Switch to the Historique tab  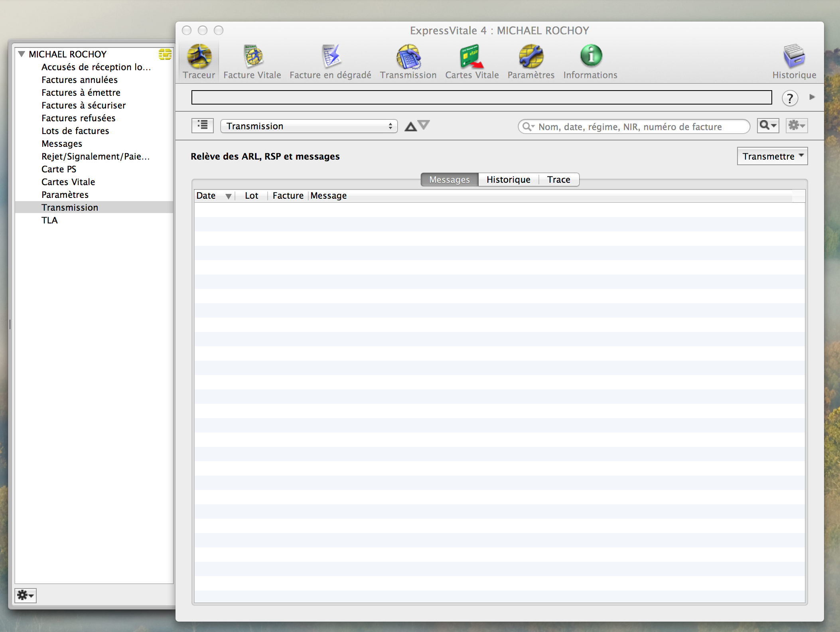[509, 180]
